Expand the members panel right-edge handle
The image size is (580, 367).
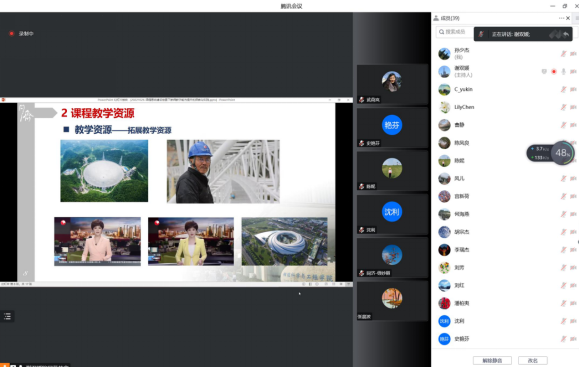coord(577,18)
